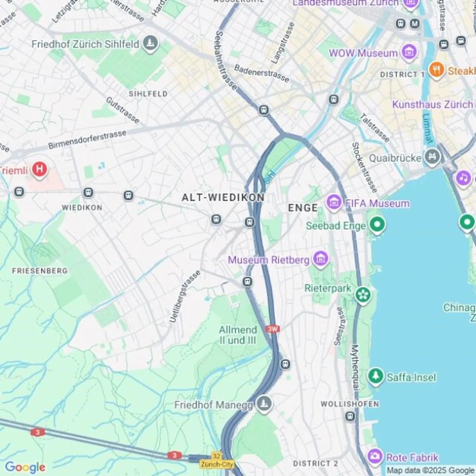Open the Seebad Enge green marker
This screenshot has height=476, width=476.
pyautogui.click(x=377, y=225)
